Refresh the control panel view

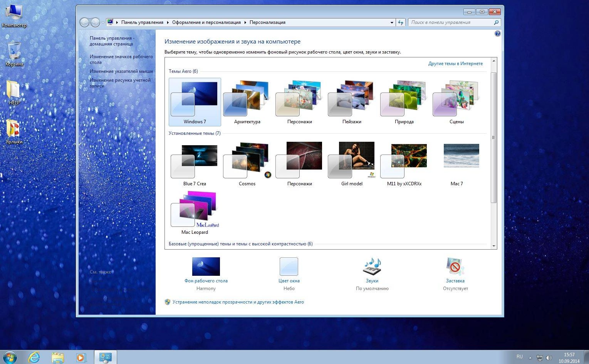pyautogui.click(x=401, y=22)
